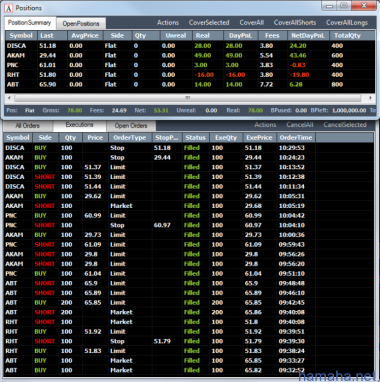Sort executions by Status column header
Viewport: 380px width, 382px height.
tap(196, 138)
